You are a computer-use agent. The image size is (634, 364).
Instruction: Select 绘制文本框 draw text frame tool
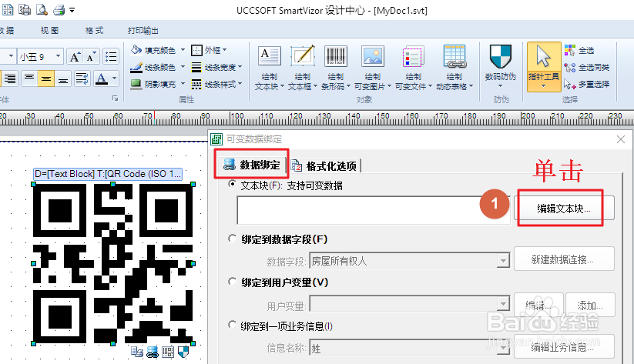click(303, 68)
